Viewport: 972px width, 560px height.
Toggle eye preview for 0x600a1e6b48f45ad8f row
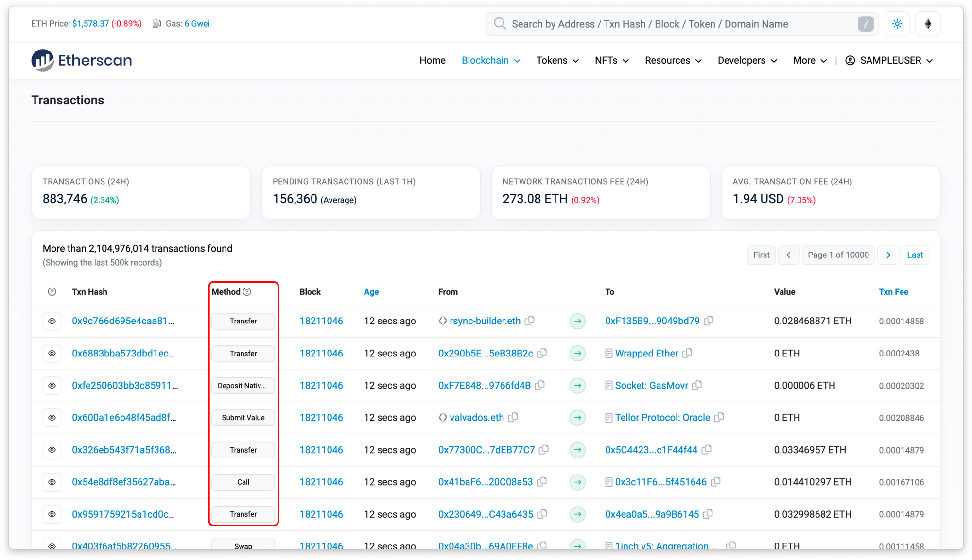(x=52, y=418)
